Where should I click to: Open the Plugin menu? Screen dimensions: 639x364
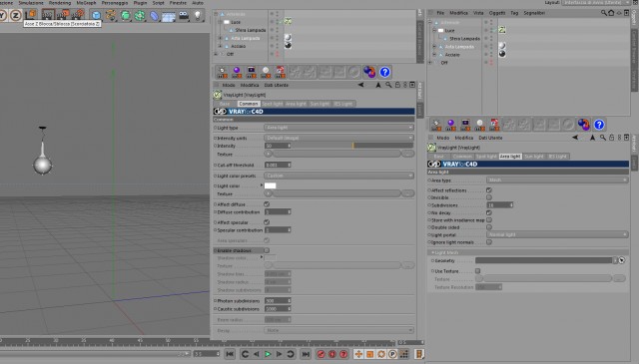[x=140, y=3]
